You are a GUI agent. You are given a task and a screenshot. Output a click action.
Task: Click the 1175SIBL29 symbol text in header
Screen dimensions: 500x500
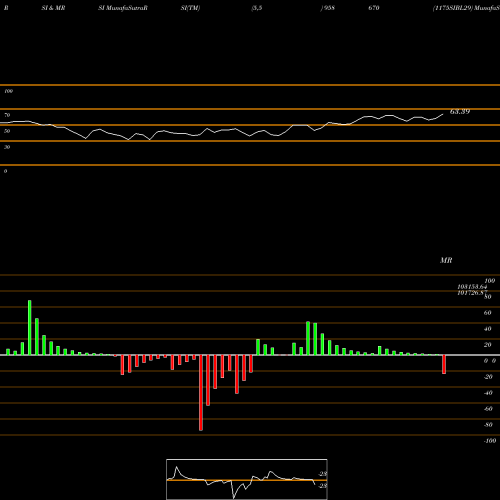tap(453, 8)
